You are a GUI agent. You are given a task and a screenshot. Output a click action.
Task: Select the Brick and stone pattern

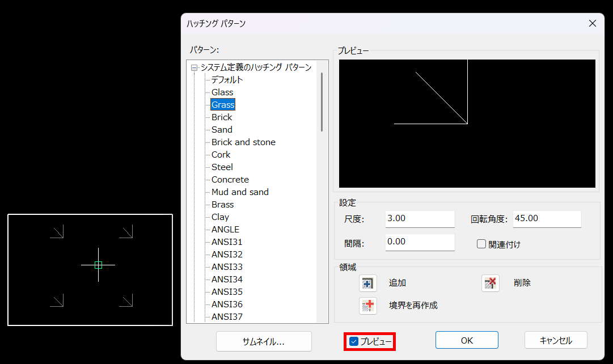coord(243,142)
